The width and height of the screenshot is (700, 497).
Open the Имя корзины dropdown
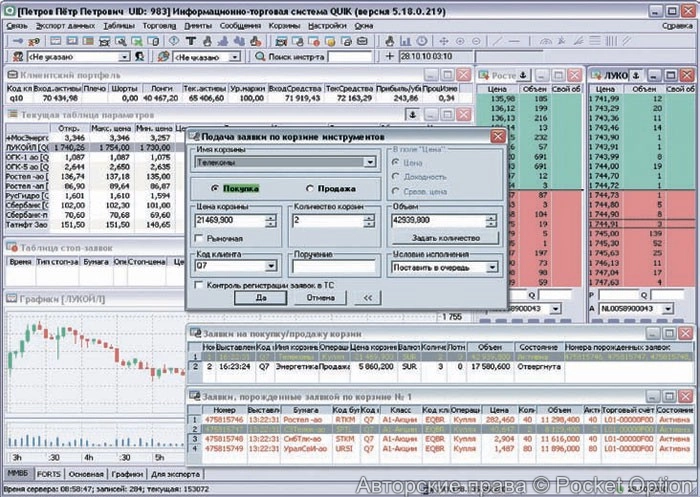click(369, 162)
